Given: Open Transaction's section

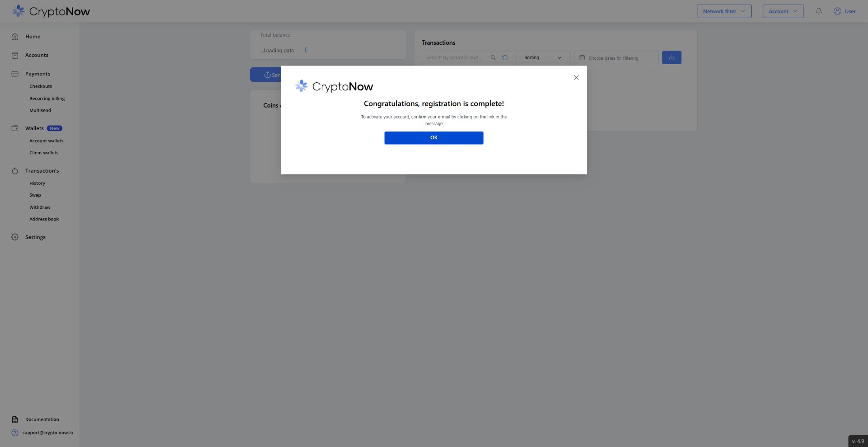Looking at the screenshot, I should 42,171.
